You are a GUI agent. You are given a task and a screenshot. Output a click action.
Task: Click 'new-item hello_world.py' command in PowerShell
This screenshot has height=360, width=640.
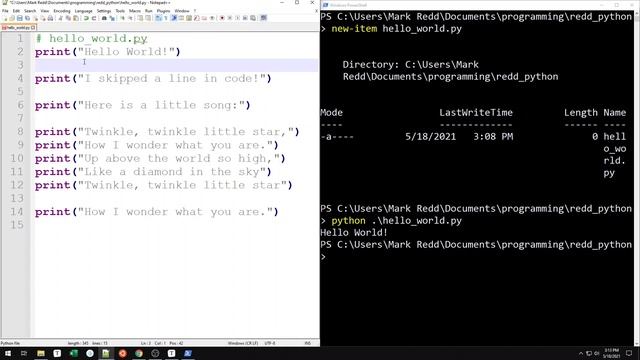coord(396,29)
